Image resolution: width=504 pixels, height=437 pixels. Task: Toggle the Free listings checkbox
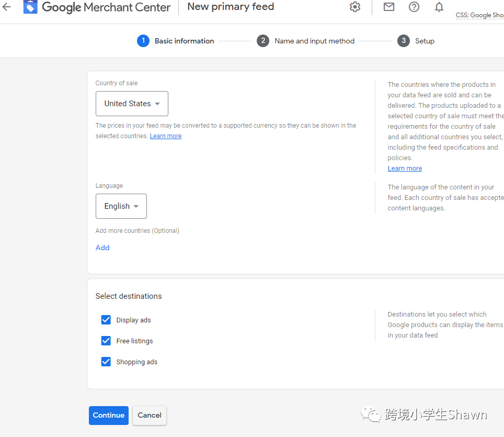[x=106, y=341]
